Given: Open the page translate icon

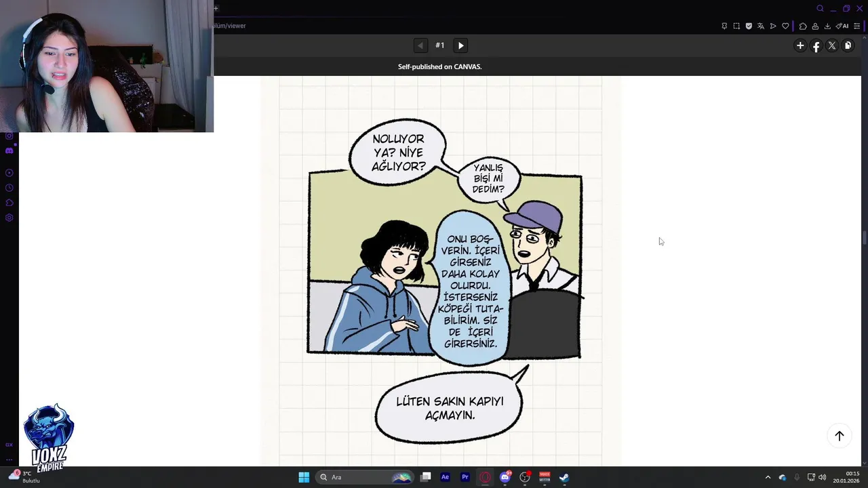Looking at the screenshot, I should (x=761, y=26).
